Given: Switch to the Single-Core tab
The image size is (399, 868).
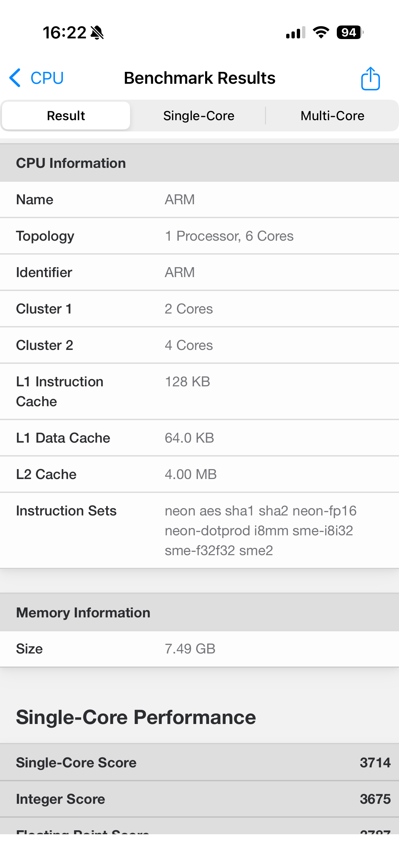Looking at the screenshot, I should pos(199,116).
